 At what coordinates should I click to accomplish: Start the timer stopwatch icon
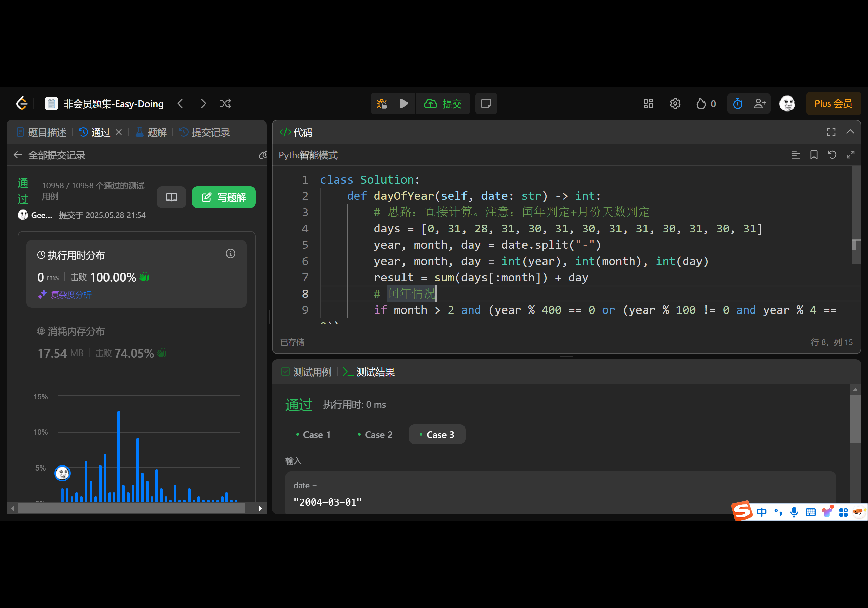[x=737, y=104]
